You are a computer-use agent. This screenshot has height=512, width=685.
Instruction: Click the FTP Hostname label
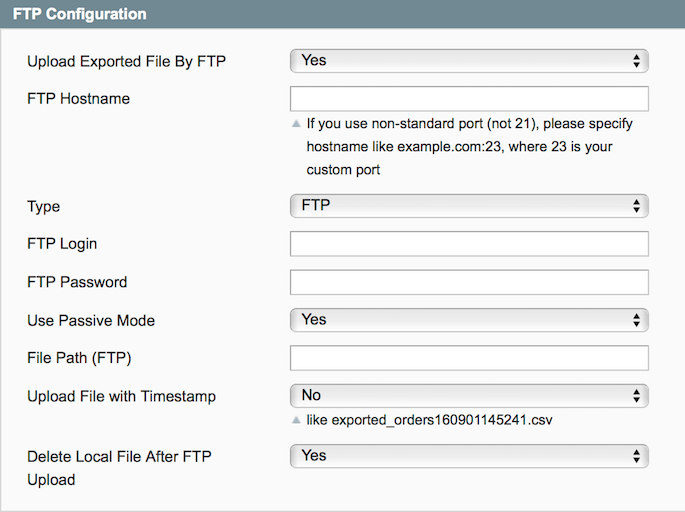tap(78, 98)
